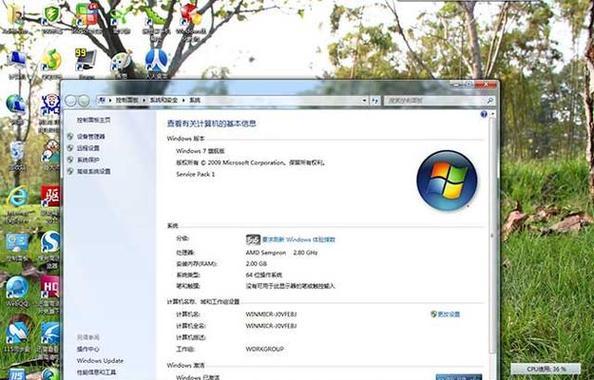Click the WORKGROUP workgroup value
This screenshot has width=594, height=380.
tap(264, 349)
